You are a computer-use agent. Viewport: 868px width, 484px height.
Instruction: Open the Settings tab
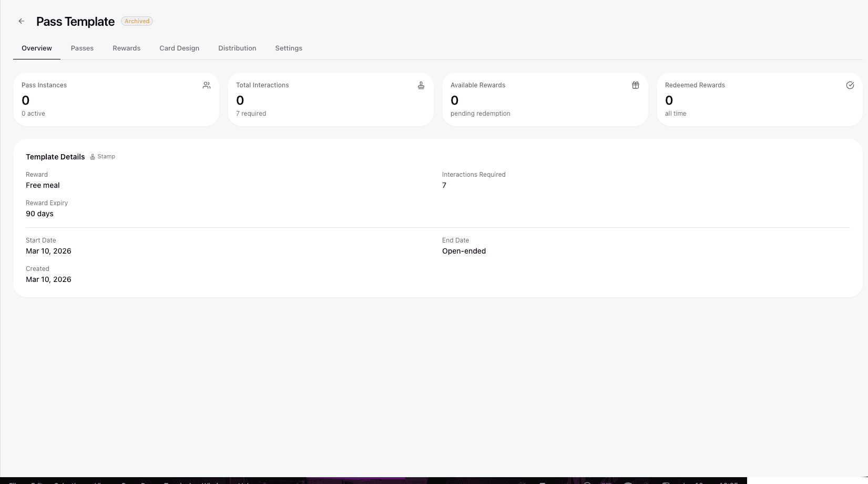(288, 48)
